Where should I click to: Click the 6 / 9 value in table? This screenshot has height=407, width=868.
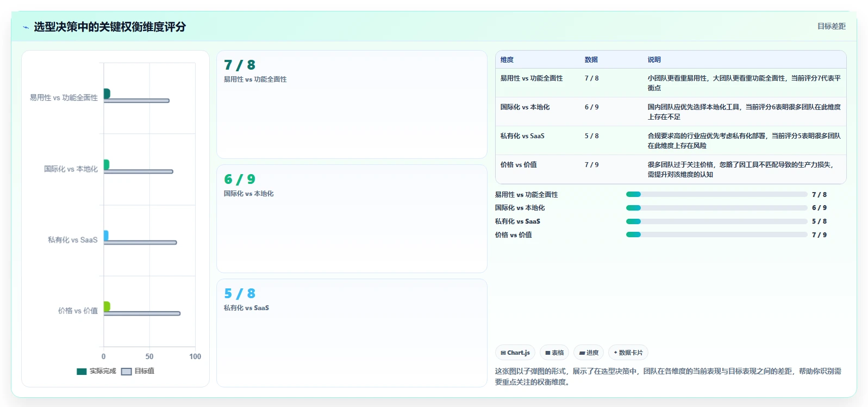point(591,107)
